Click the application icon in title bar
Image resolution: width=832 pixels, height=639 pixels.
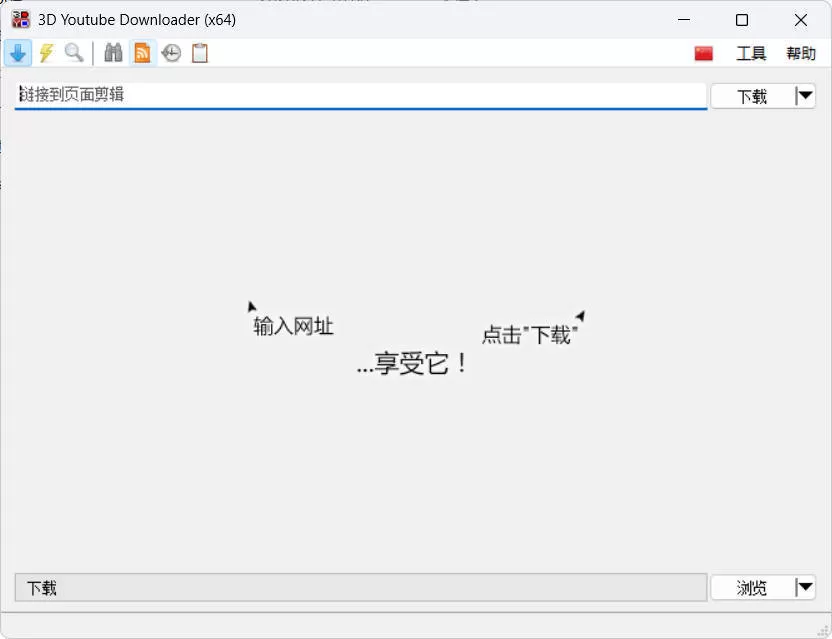click(20, 19)
